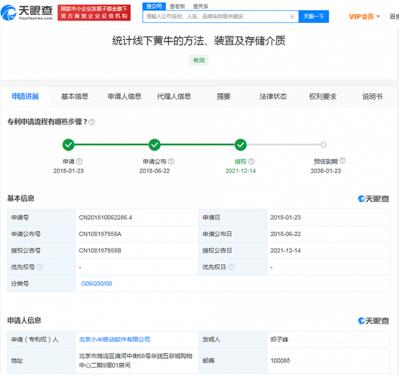
Task: Click the postal code value 100085
Action: (280, 361)
